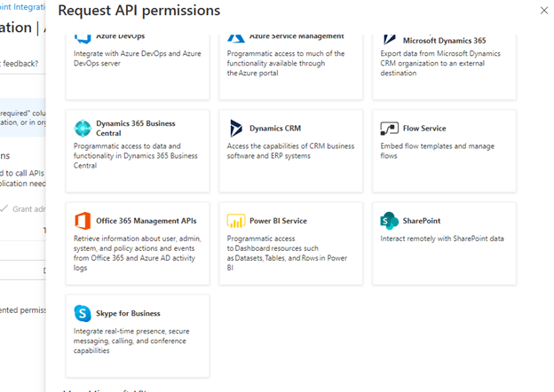554x392 pixels.
Task: Click the Azure Service Management icon
Action: [x=236, y=38]
